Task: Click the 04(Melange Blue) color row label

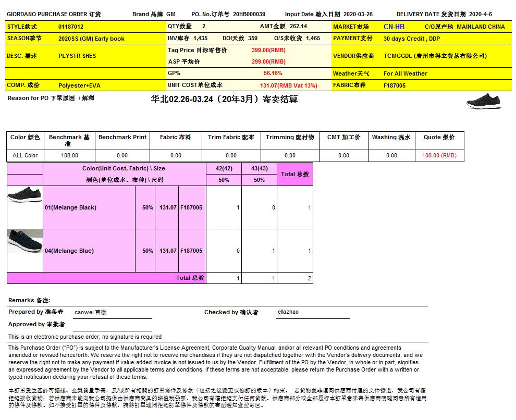Action: click(x=69, y=251)
